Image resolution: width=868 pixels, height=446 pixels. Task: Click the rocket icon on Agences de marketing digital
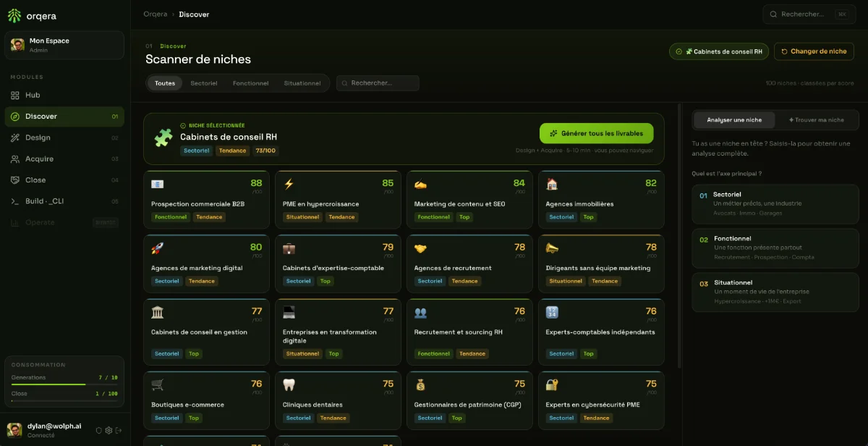157,248
